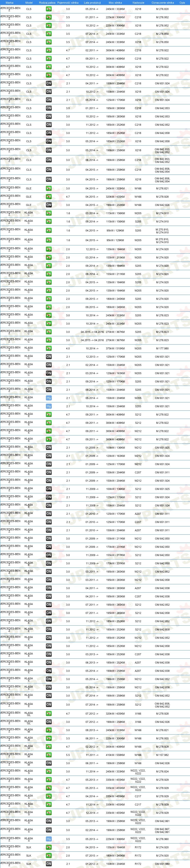
Task: Click the Rodzaj paliwa column header
Action: pos(47,3)
